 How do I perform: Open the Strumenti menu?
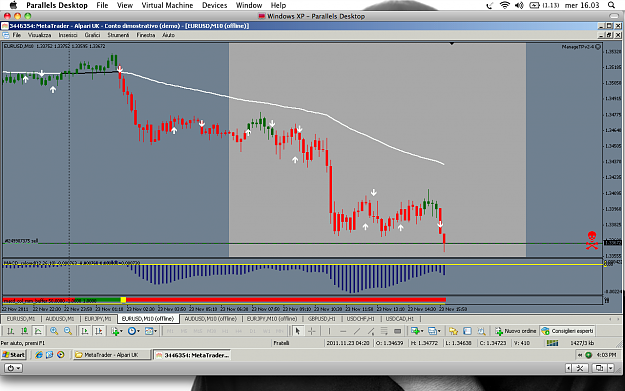[118, 35]
